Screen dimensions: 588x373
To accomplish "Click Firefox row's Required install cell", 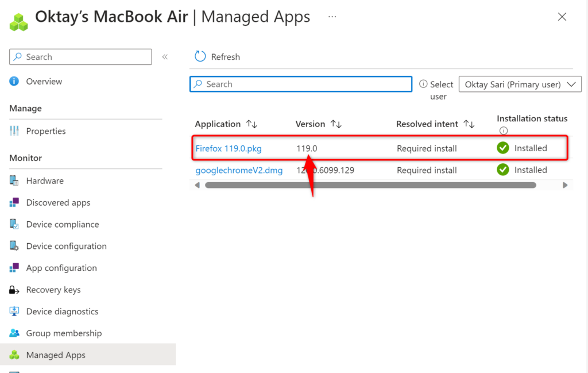I will tap(427, 149).
